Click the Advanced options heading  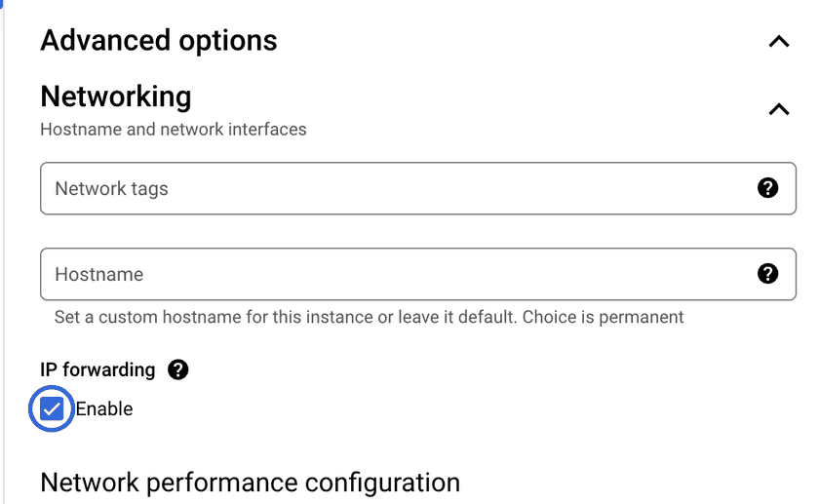[159, 41]
